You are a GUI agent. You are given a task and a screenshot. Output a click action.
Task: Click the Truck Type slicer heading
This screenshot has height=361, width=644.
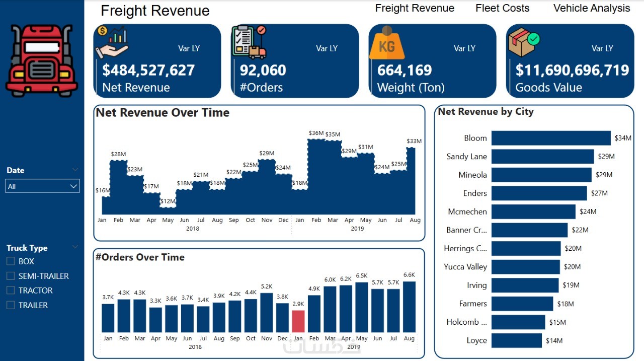[x=27, y=248]
